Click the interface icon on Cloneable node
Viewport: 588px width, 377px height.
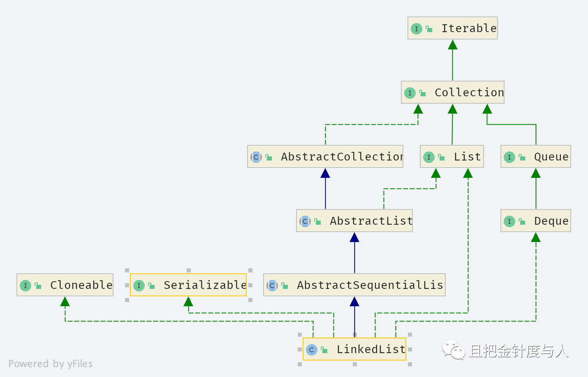(x=25, y=286)
